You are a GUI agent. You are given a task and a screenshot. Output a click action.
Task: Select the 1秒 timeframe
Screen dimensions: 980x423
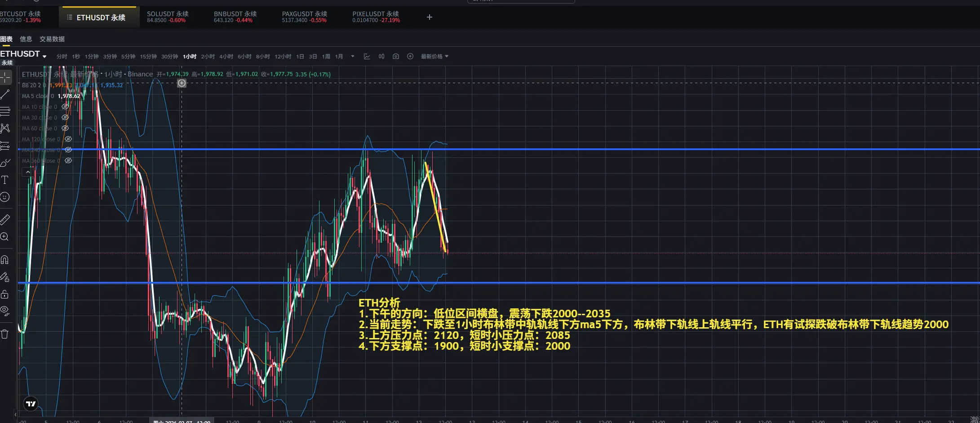point(76,56)
